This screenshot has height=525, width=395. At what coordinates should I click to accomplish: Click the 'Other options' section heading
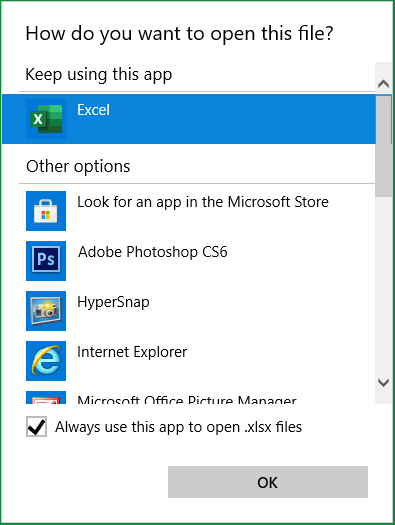click(78, 166)
